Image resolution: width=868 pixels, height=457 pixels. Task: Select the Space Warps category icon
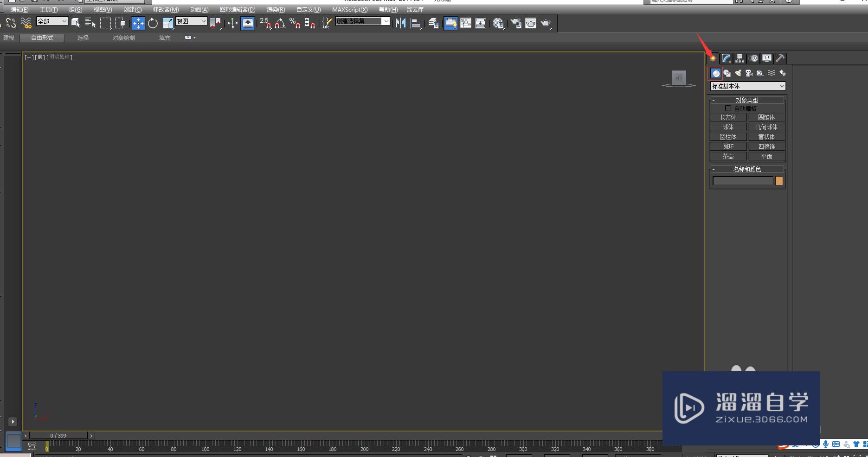(772, 73)
